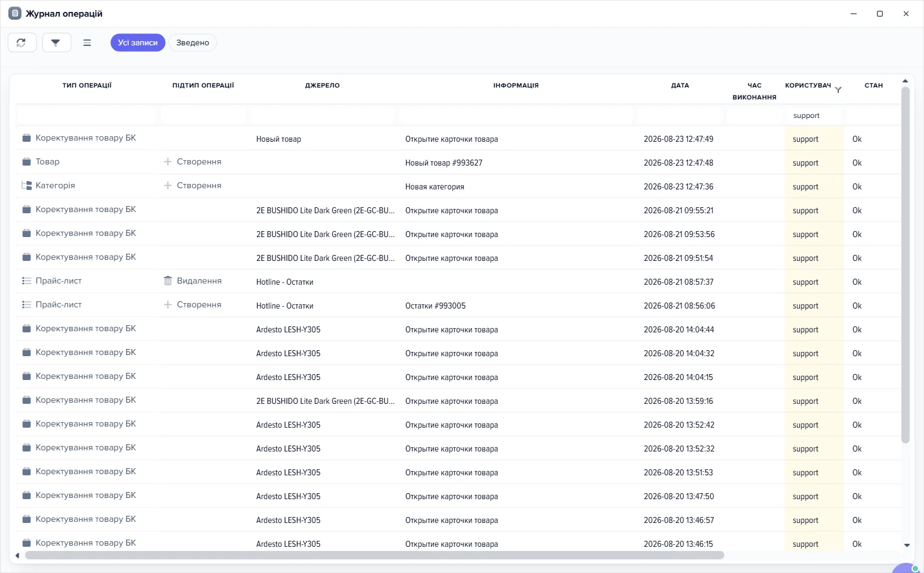This screenshot has width=924, height=573.
Task: Open the hamburger list menu icon
Action: (87, 42)
